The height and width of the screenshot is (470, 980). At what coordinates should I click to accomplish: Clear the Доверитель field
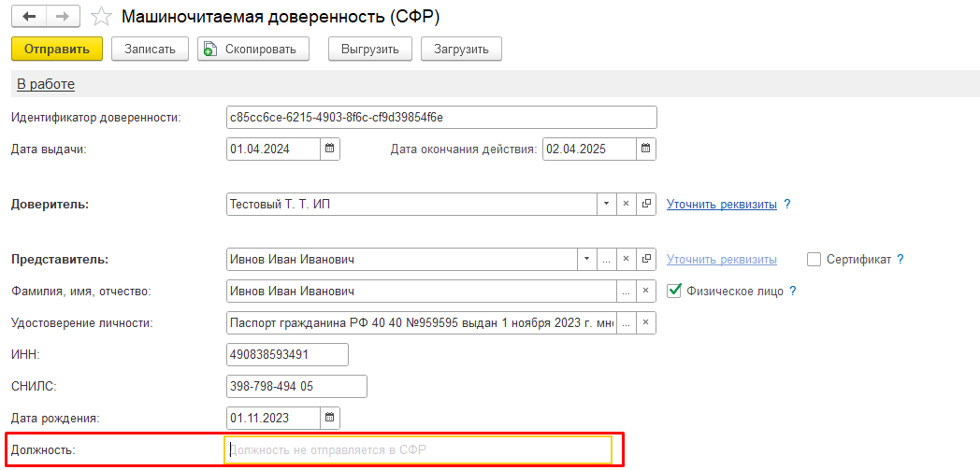click(626, 204)
